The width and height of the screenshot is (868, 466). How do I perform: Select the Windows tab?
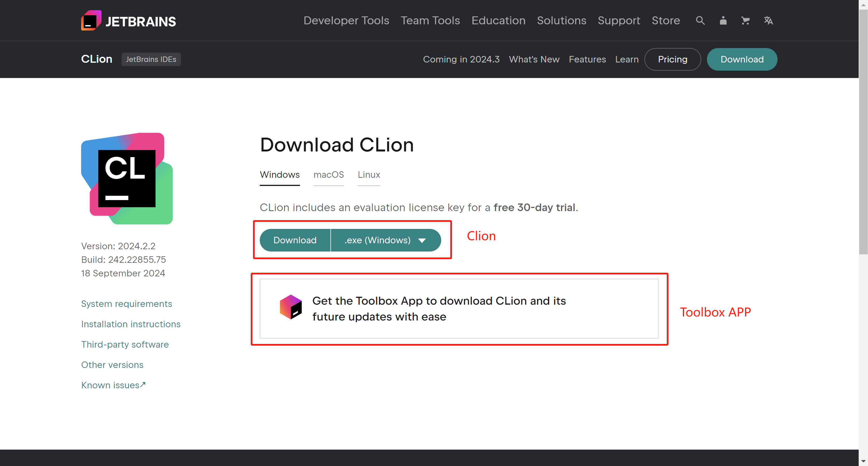(279, 175)
